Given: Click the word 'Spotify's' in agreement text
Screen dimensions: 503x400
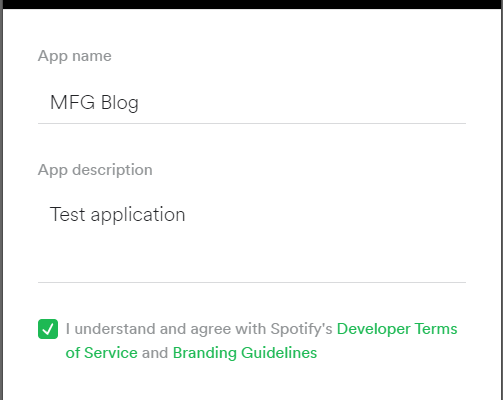Looking at the screenshot, I should [x=301, y=329].
